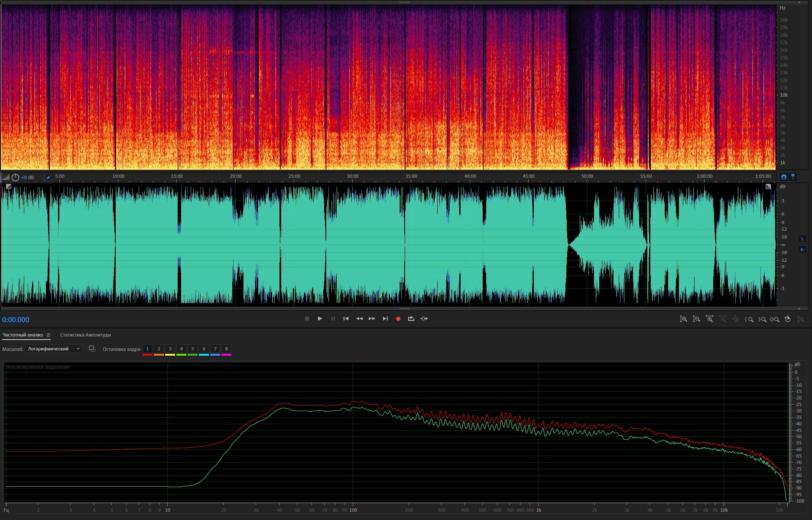Zoom in on amplitude with magnifier icon

point(683,319)
